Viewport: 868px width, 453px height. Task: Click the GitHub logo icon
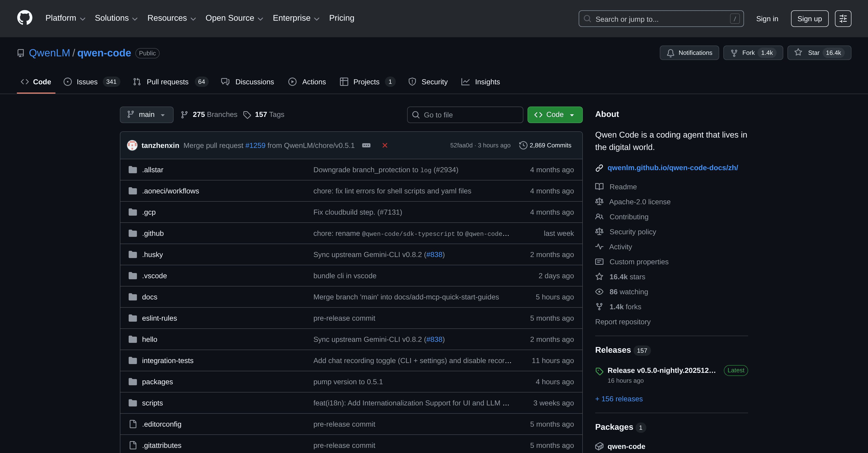[25, 18]
